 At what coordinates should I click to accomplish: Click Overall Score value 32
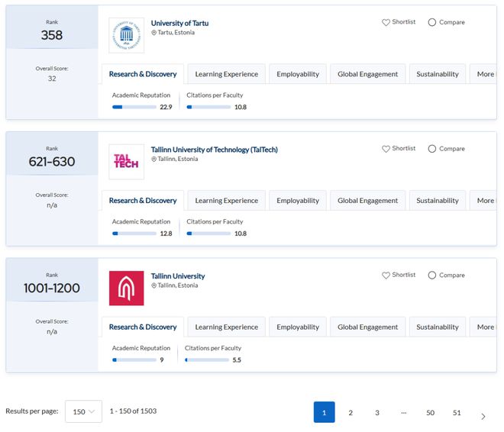[52, 79]
